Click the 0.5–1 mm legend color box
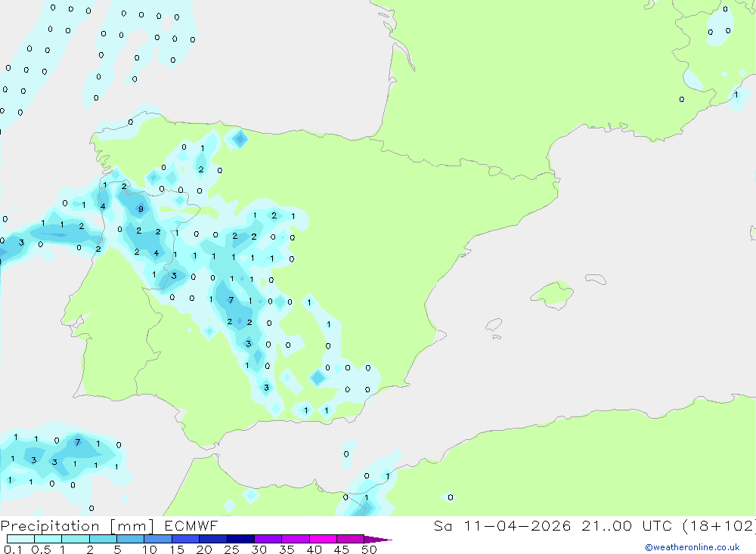The image size is (756, 554). (48, 539)
